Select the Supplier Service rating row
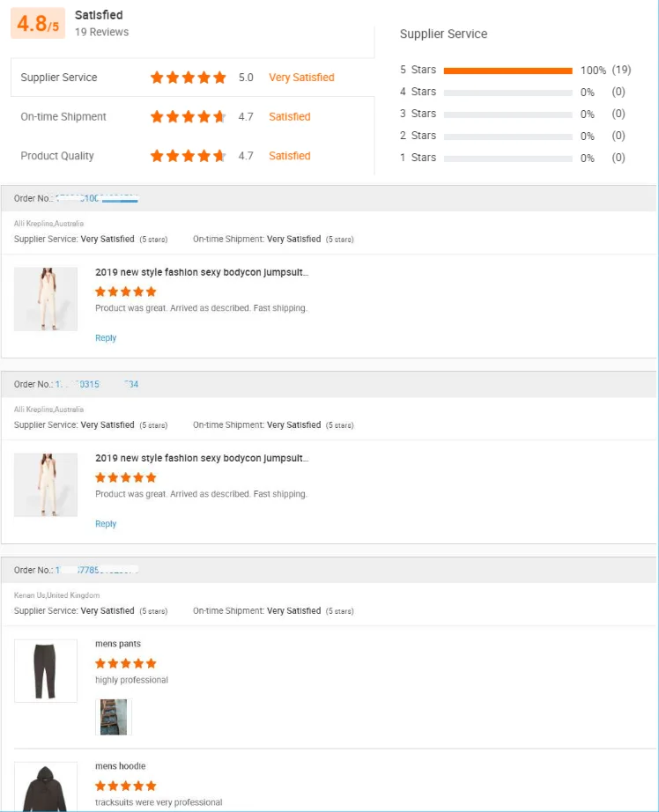 tap(192, 78)
